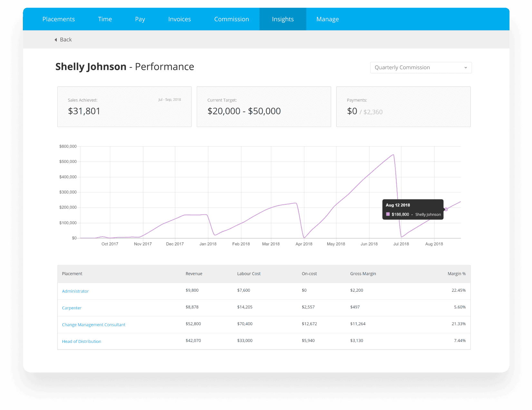532x410 pixels.
Task: Click the 21.33% margin cell
Action: [x=459, y=324]
